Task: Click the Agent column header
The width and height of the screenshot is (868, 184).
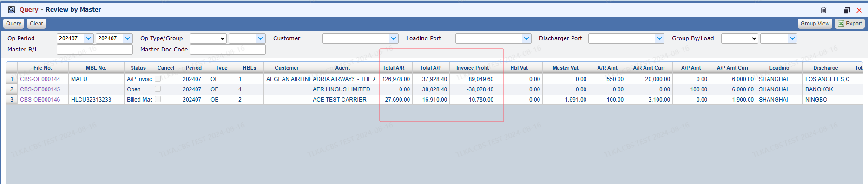Action: (342, 68)
